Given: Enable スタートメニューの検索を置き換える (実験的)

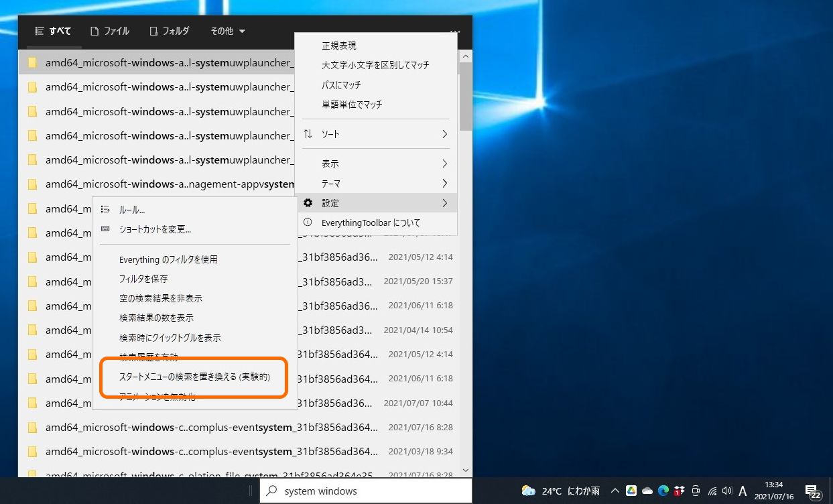Looking at the screenshot, I should tap(194, 377).
